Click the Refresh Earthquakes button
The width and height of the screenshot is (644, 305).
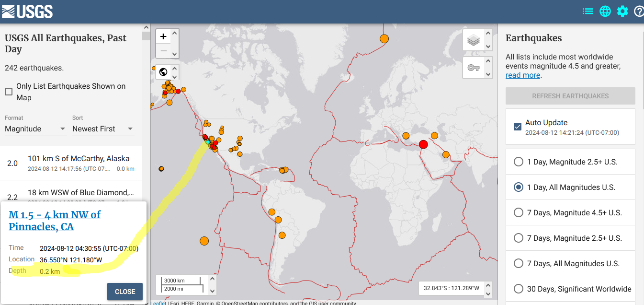click(x=570, y=96)
